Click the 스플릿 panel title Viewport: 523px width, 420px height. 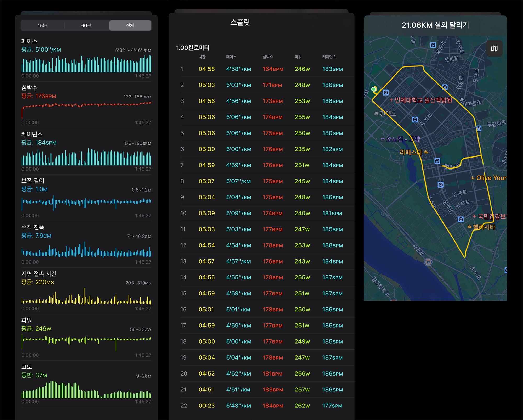tap(240, 22)
